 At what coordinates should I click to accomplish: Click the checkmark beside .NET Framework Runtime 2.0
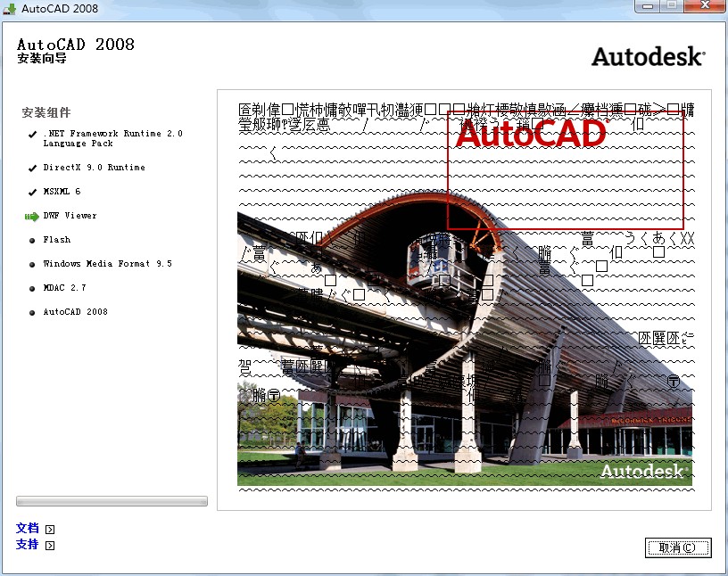32,136
